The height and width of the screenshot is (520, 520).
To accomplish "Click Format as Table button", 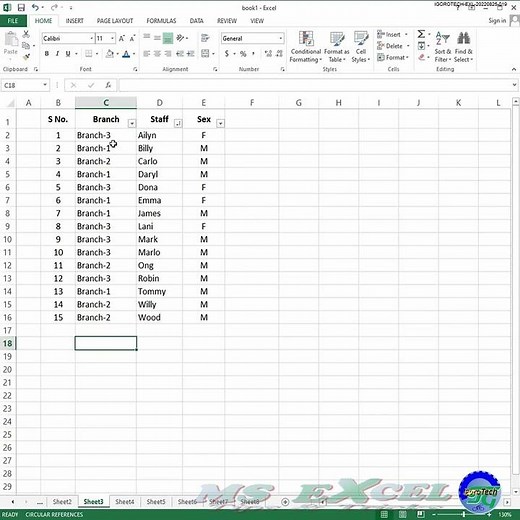I will (x=337, y=47).
